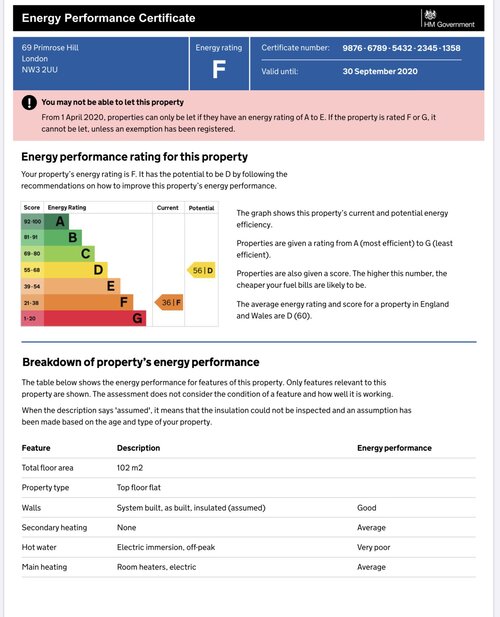Click the Walls row description text
500x617 pixels.
pyautogui.click(x=191, y=508)
